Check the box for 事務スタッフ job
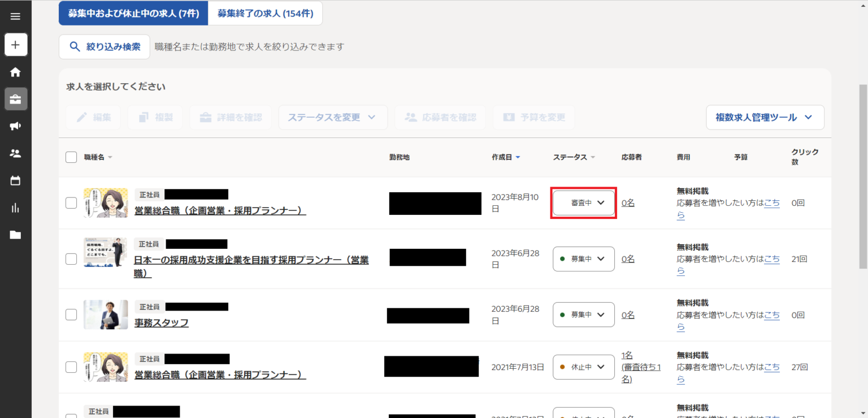868x418 pixels. [71, 314]
